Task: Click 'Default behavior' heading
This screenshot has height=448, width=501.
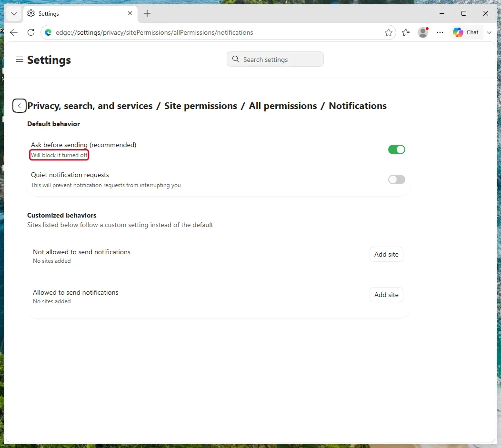Action: point(53,124)
